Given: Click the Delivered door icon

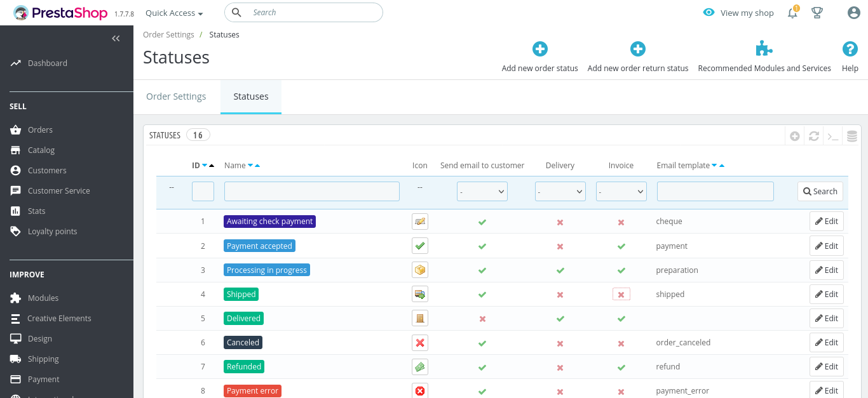Looking at the screenshot, I should tap(420, 318).
